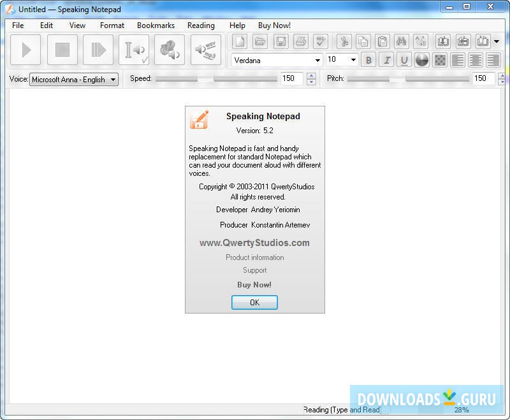
Task: Start reading with the Play button
Action: tap(25, 50)
